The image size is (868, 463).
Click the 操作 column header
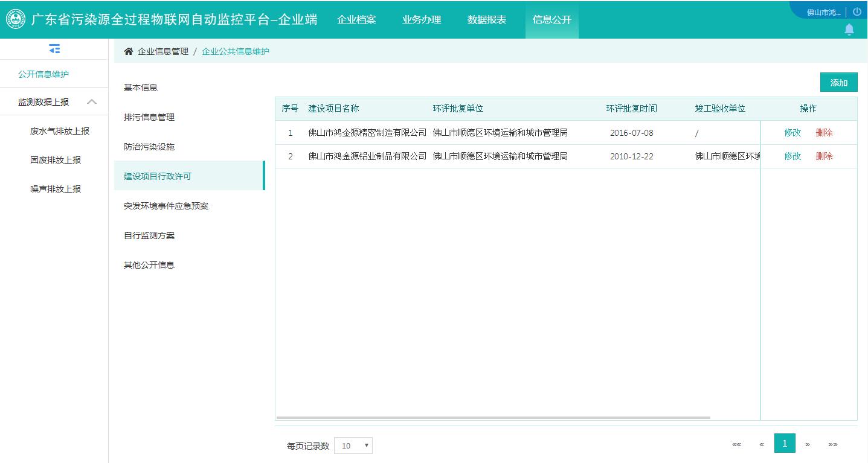pyautogui.click(x=808, y=109)
